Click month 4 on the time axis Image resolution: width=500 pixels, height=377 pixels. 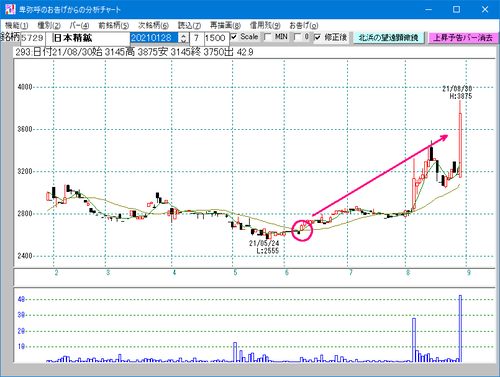tap(174, 273)
